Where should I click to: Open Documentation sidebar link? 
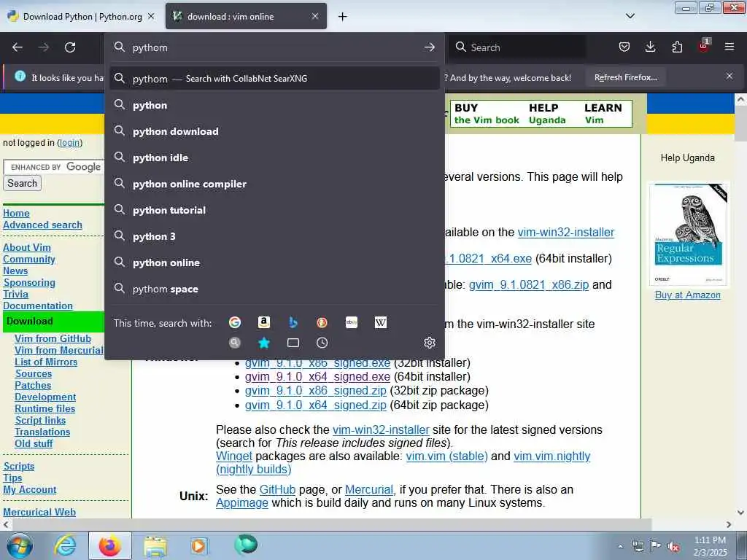[x=38, y=306]
